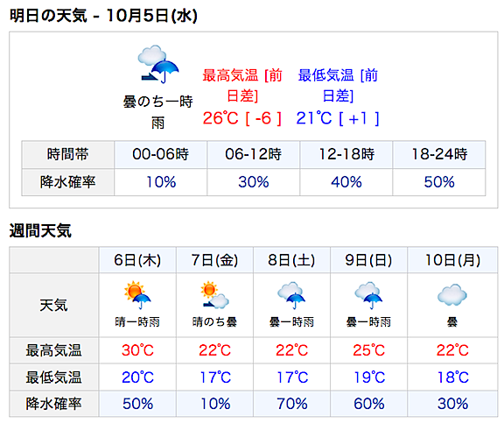Image resolution: width=504 pixels, height=423 pixels.
Task: Click the cloud-and-umbrella icon for Sunday the 9th
Action: click(368, 296)
